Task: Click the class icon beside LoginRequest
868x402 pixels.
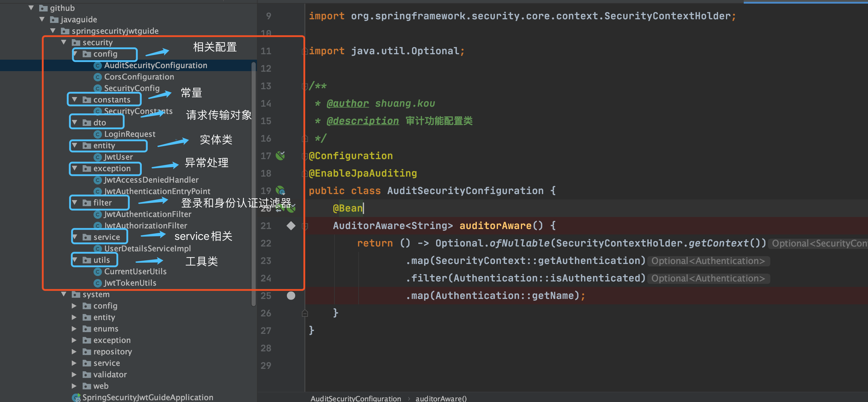Action: point(98,134)
